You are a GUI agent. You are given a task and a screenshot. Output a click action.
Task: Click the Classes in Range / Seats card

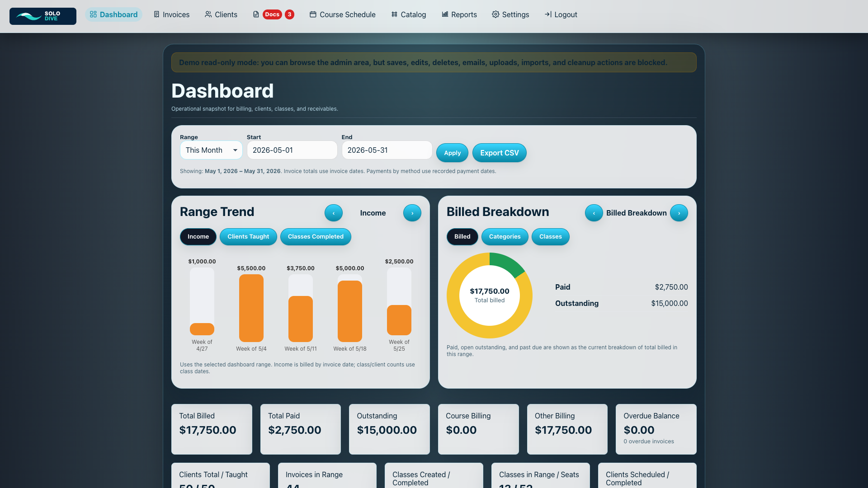coord(541,475)
